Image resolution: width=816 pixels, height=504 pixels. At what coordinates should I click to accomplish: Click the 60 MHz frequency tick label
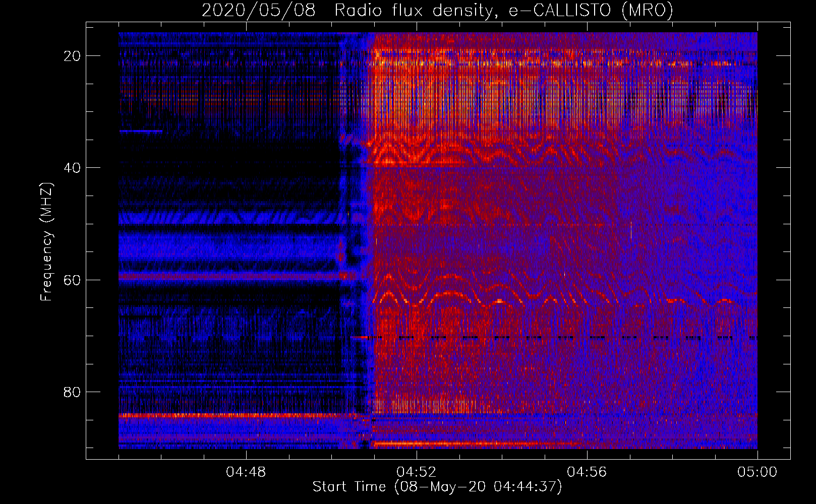click(x=73, y=280)
